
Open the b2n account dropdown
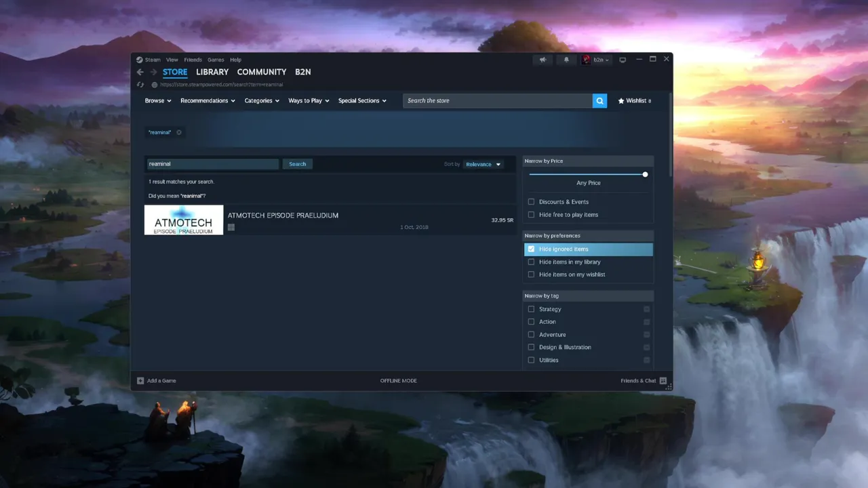coord(602,60)
